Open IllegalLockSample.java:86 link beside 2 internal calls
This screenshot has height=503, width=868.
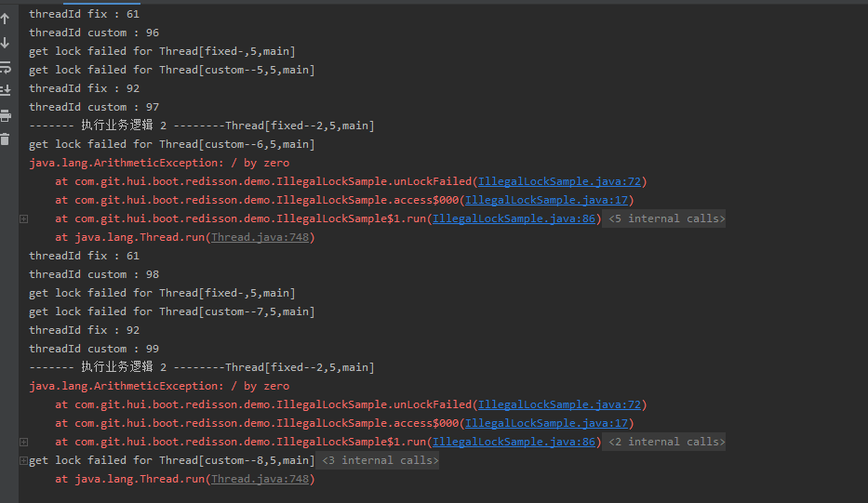(x=514, y=442)
